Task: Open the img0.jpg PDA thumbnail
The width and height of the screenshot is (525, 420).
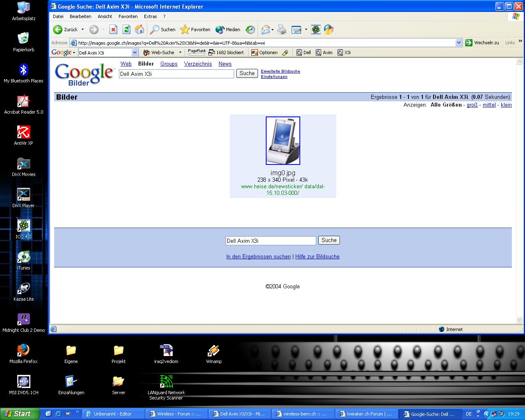Action: 283,141
